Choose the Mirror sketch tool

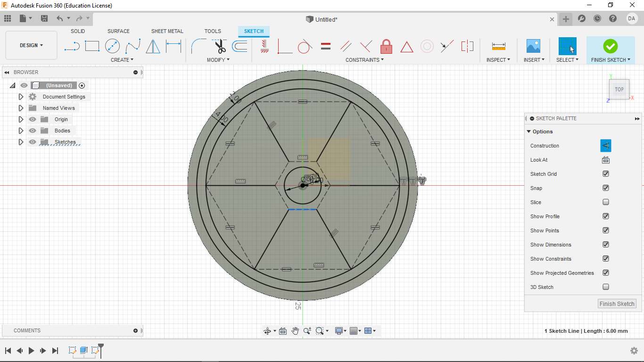[x=153, y=46]
